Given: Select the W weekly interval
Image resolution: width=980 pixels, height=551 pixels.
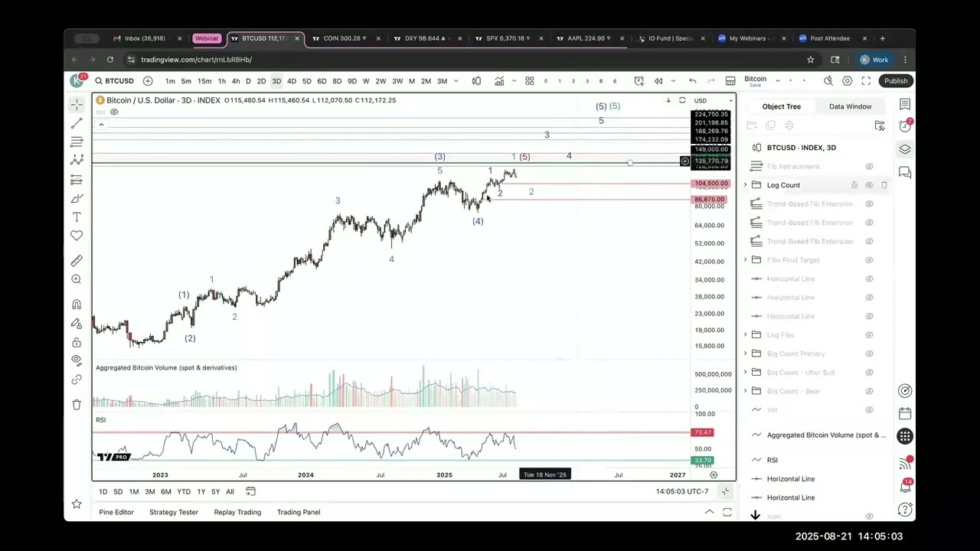Looking at the screenshot, I should pyautogui.click(x=366, y=81).
